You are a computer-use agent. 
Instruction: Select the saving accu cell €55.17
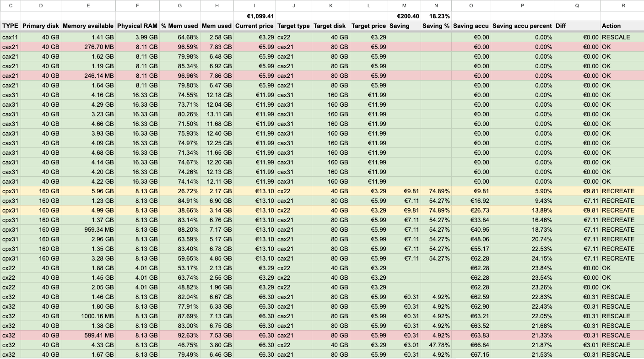click(471, 249)
